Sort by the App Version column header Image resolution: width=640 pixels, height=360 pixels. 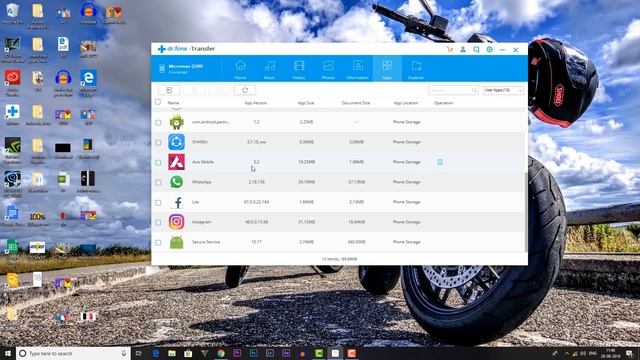[256, 103]
